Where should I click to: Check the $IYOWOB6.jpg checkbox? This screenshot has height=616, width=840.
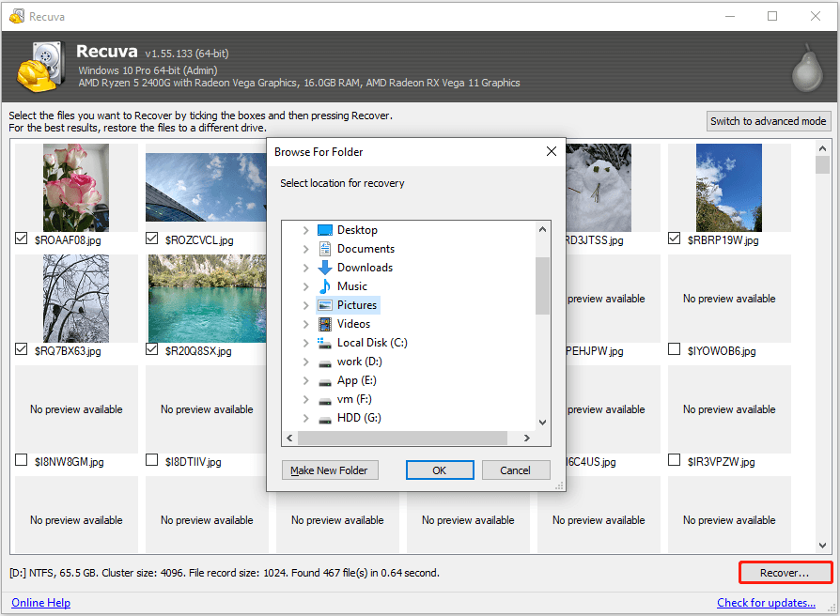coord(674,349)
